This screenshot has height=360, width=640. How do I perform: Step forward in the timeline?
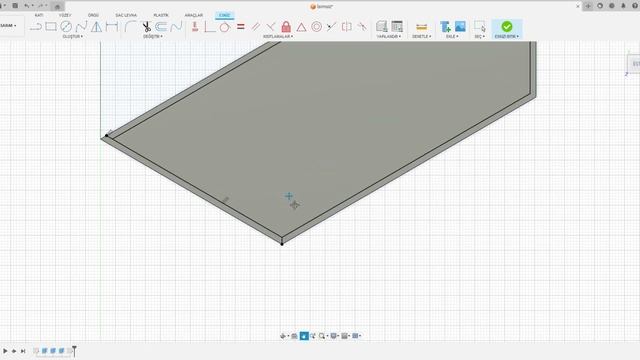click(x=14, y=351)
